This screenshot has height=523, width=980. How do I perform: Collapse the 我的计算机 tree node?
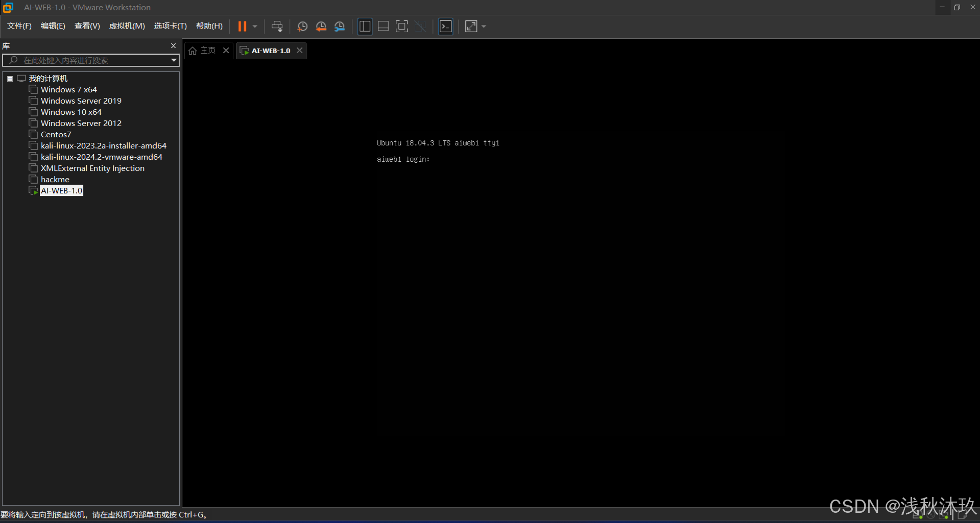[x=10, y=79]
